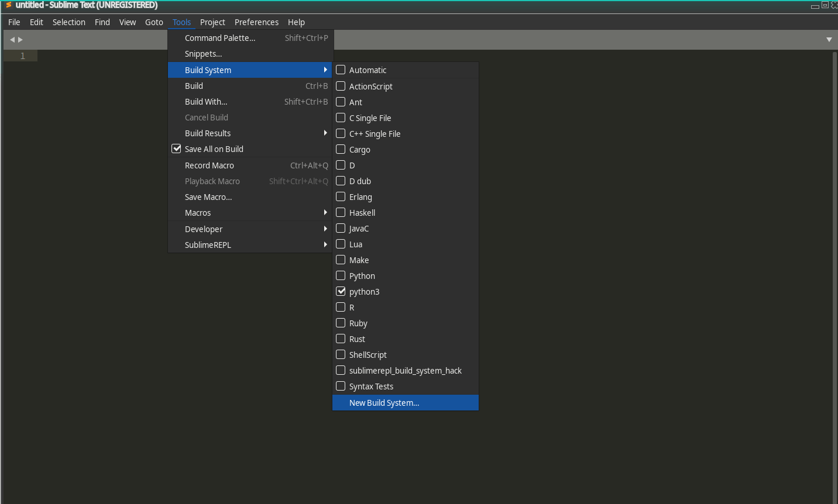Open the Find menu
Image resolution: width=838 pixels, height=504 pixels.
(x=102, y=22)
